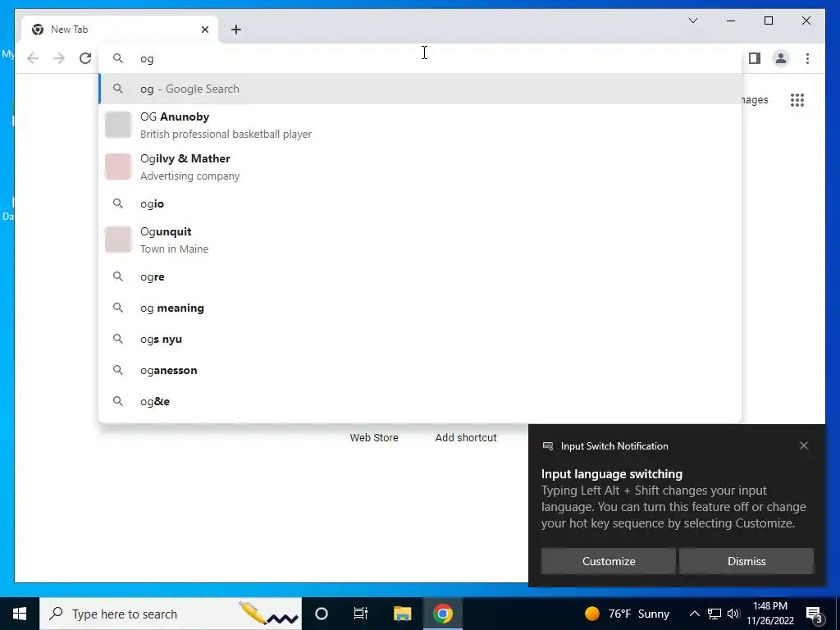
Task: Open Chrome three-dot menu
Action: [x=807, y=58]
